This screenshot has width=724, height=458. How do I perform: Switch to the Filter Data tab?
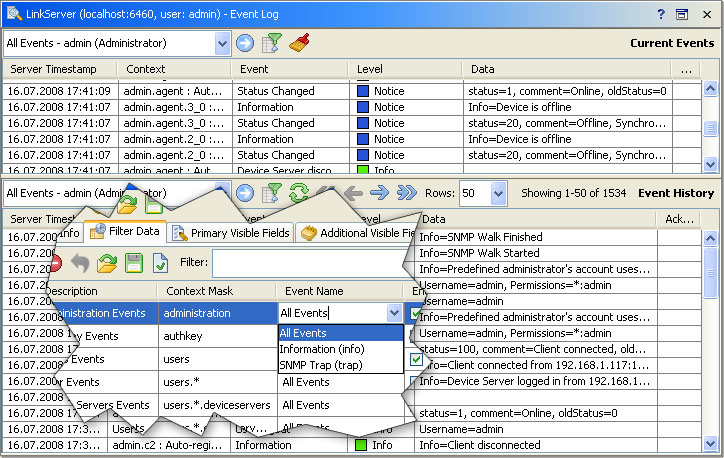point(125,231)
